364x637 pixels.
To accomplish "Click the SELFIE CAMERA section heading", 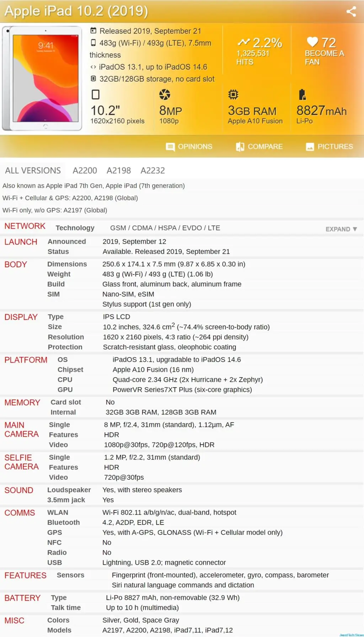I will 21,462.
